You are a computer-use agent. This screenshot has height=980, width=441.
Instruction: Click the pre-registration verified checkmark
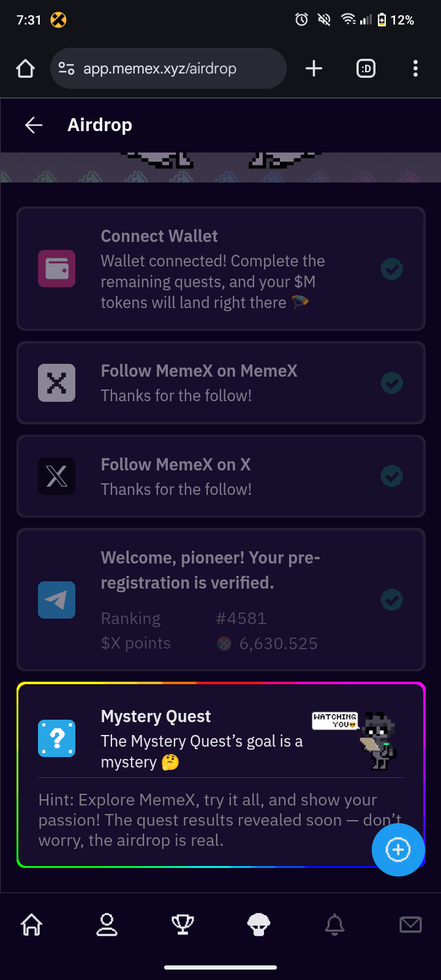coord(392,600)
